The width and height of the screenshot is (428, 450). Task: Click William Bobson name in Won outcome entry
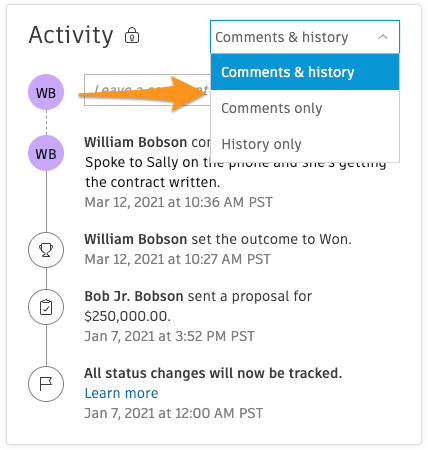click(135, 239)
